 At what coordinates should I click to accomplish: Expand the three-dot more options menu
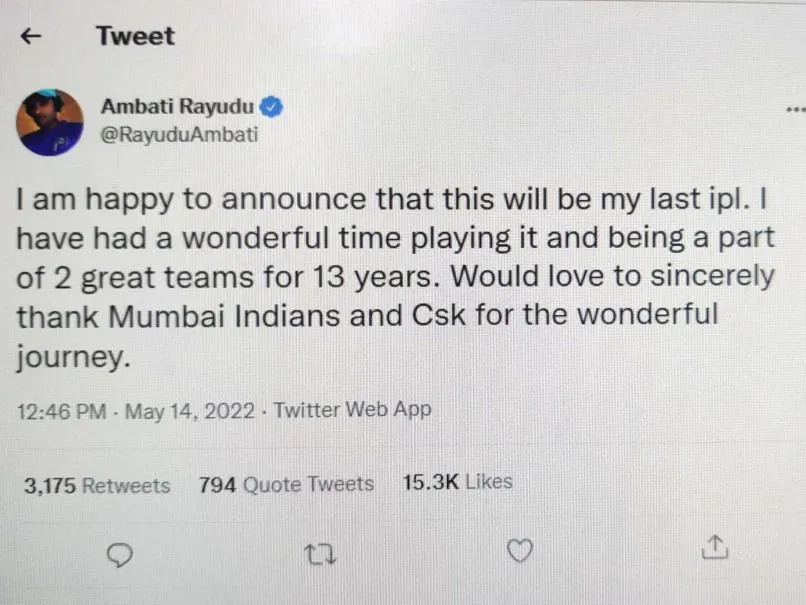click(x=795, y=109)
